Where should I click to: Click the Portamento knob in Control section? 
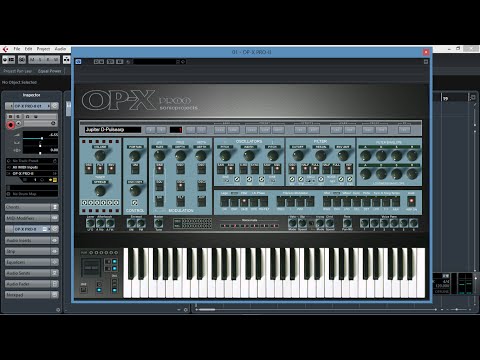(135, 155)
